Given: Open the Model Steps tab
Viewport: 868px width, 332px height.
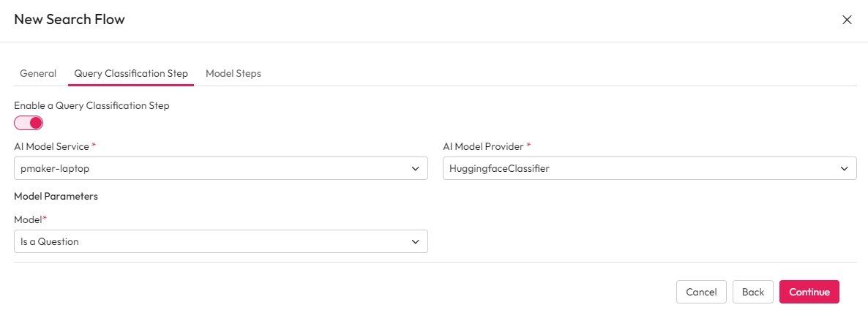Looking at the screenshot, I should tap(233, 74).
